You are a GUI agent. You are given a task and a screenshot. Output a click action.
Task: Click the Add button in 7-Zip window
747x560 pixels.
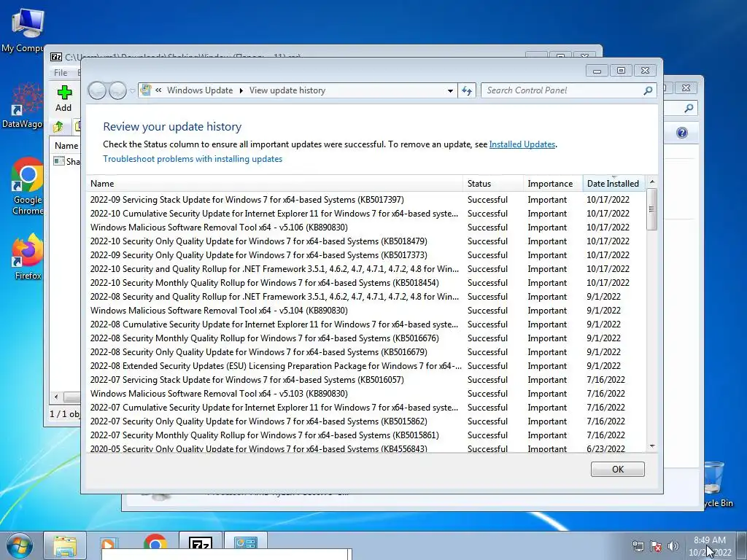click(x=64, y=98)
